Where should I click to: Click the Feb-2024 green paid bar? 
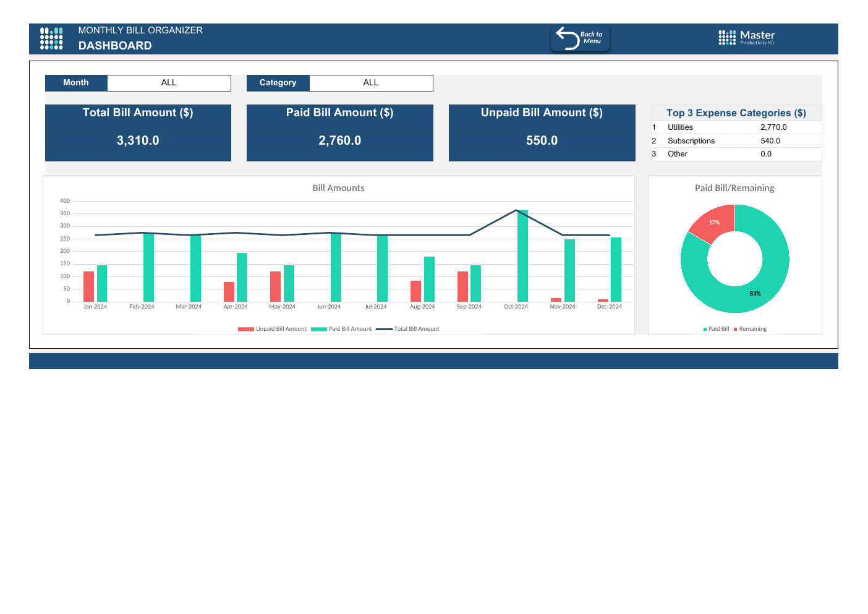[148, 267]
